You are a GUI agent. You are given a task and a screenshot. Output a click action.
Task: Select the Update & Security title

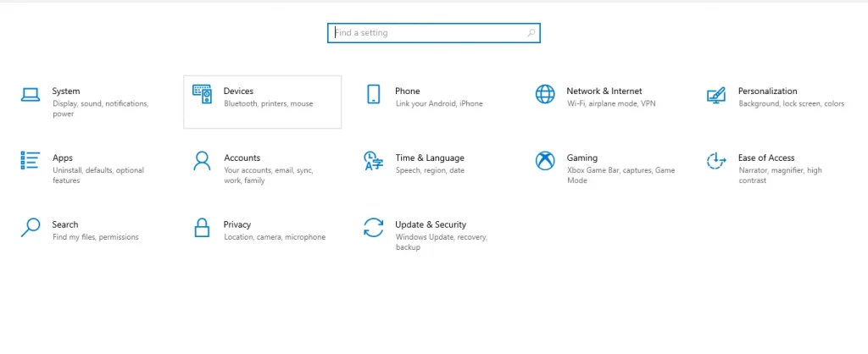431,224
